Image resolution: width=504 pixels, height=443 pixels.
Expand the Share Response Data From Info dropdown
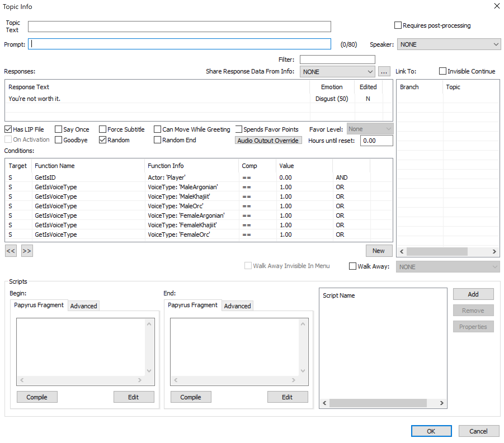tap(337, 72)
